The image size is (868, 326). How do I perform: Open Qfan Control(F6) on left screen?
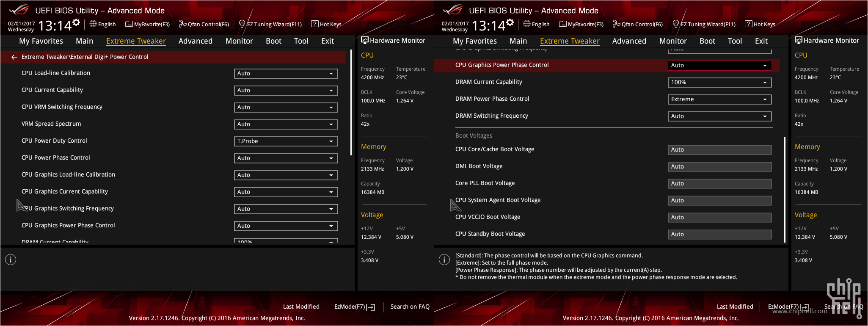[x=204, y=24]
